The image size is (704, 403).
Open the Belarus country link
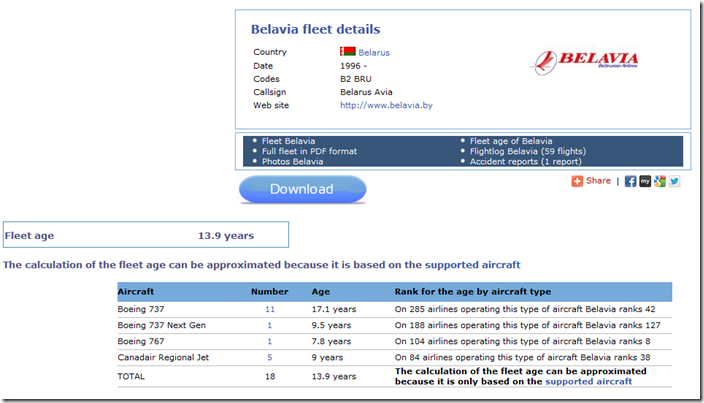(374, 52)
